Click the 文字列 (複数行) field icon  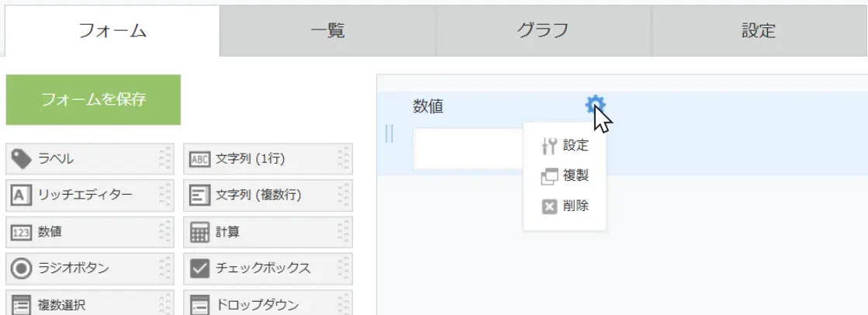point(199,196)
